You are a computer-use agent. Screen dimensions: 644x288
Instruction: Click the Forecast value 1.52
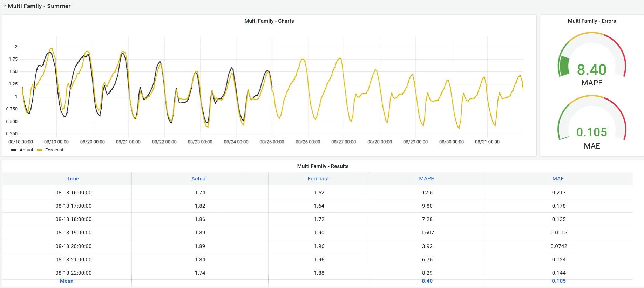click(319, 193)
